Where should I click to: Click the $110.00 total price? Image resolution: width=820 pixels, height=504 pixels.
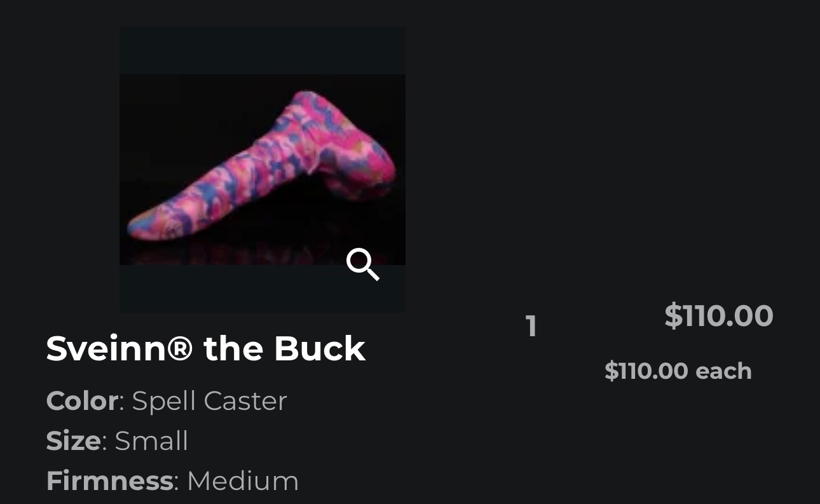point(718,316)
